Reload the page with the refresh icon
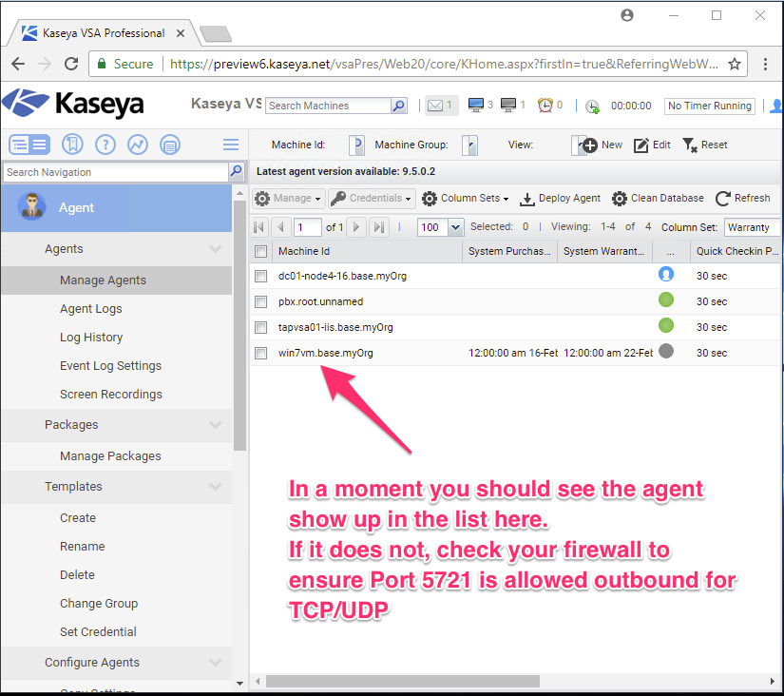Screen dimensions: 784x696 click(x=71, y=64)
